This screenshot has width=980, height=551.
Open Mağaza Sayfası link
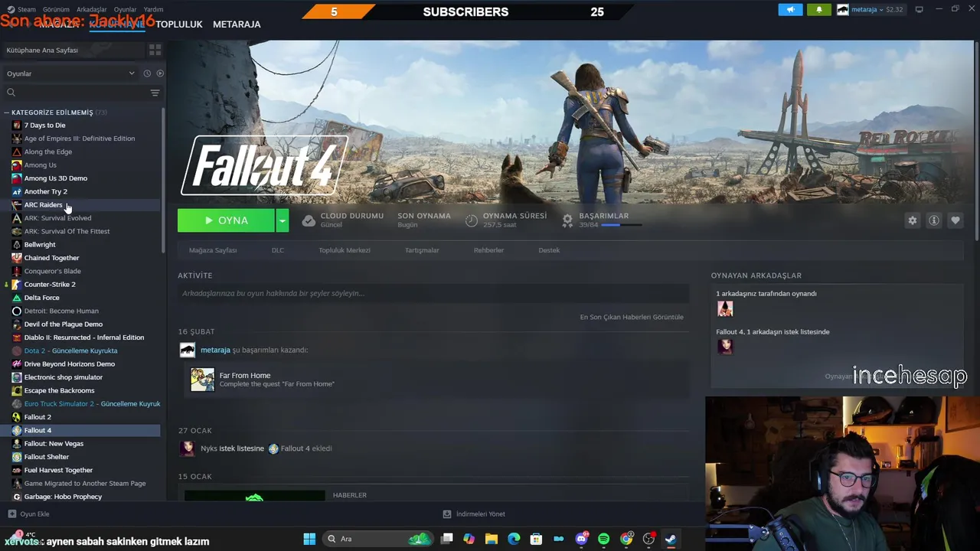pos(213,250)
